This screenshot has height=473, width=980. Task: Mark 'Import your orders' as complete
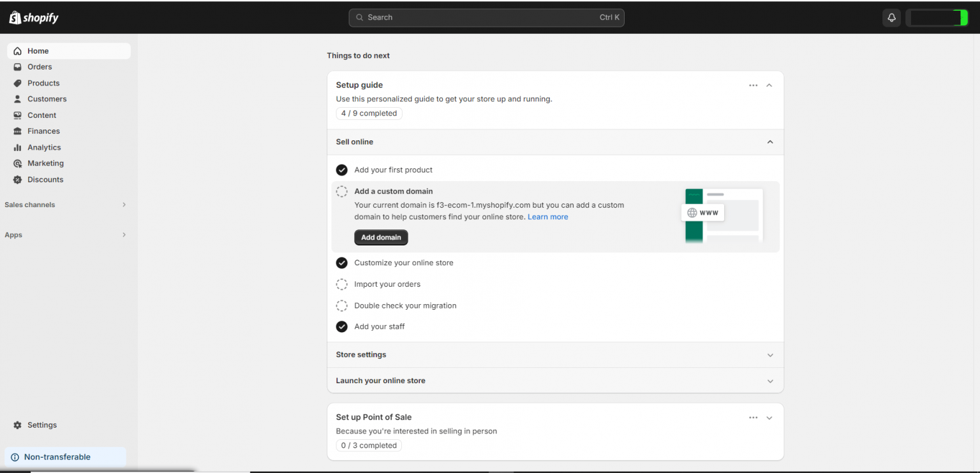click(342, 284)
